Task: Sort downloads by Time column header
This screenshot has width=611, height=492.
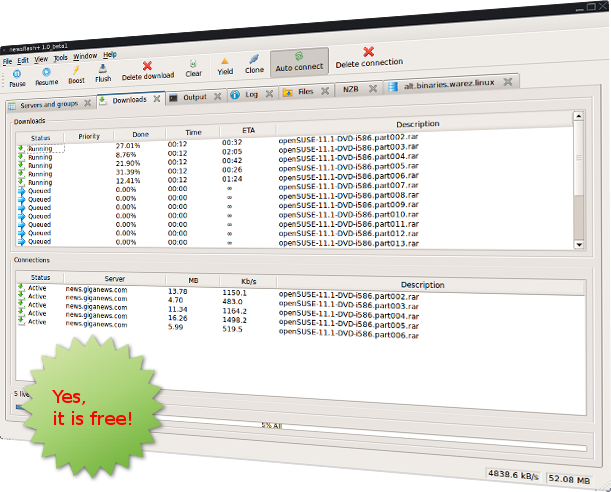Action: pos(193,132)
